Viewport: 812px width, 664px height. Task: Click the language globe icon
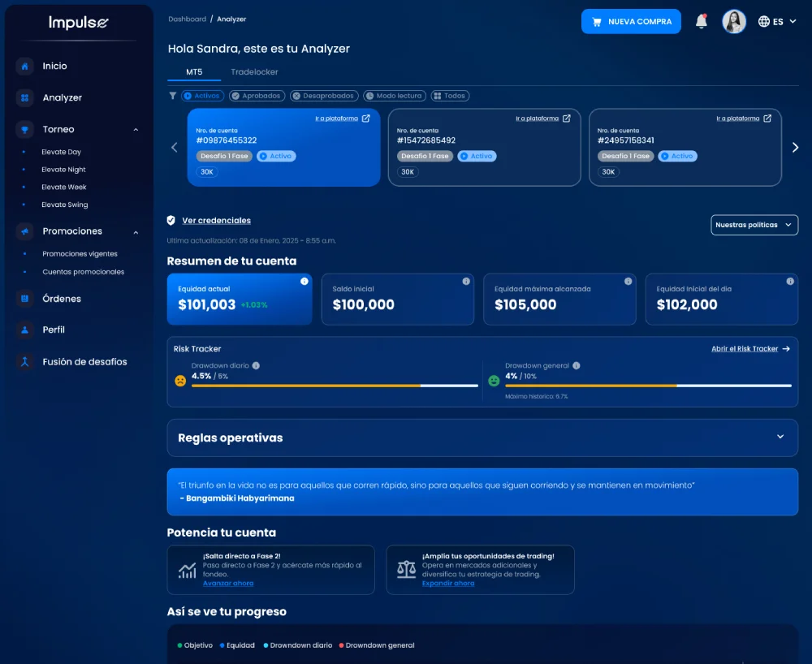click(763, 21)
